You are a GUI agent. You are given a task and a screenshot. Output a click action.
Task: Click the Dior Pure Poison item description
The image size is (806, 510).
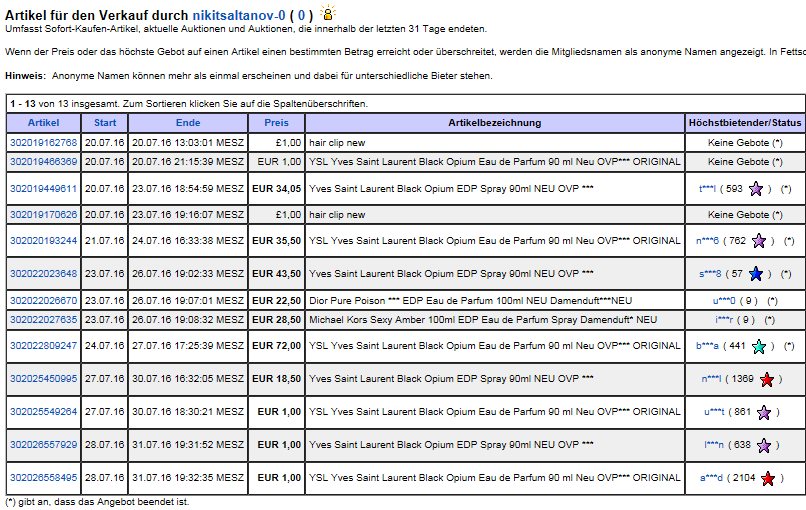470,300
